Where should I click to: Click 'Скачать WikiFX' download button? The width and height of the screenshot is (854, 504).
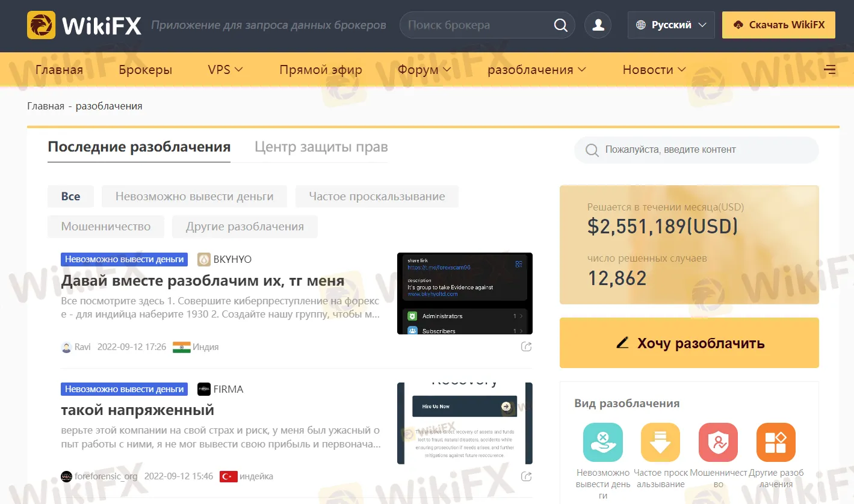(779, 25)
